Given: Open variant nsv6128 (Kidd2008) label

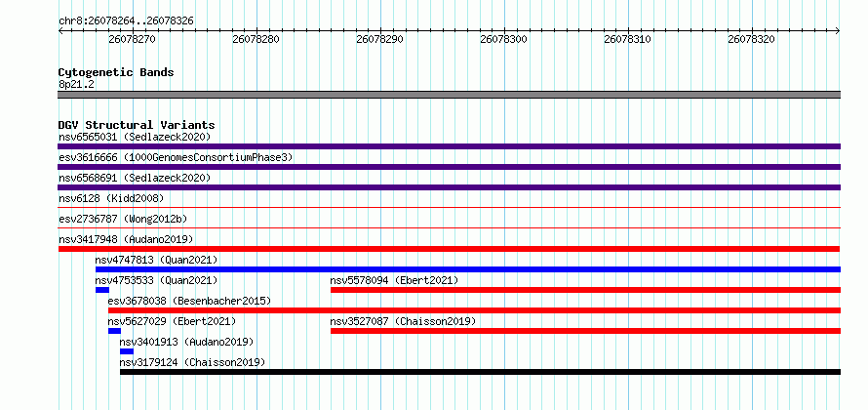Looking at the screenshot, I should pyautogui.click(x=111, y=198).
